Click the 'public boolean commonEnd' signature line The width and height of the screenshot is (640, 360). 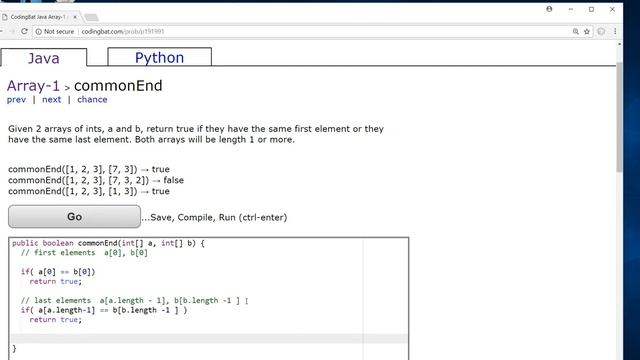tap(108, 243)
